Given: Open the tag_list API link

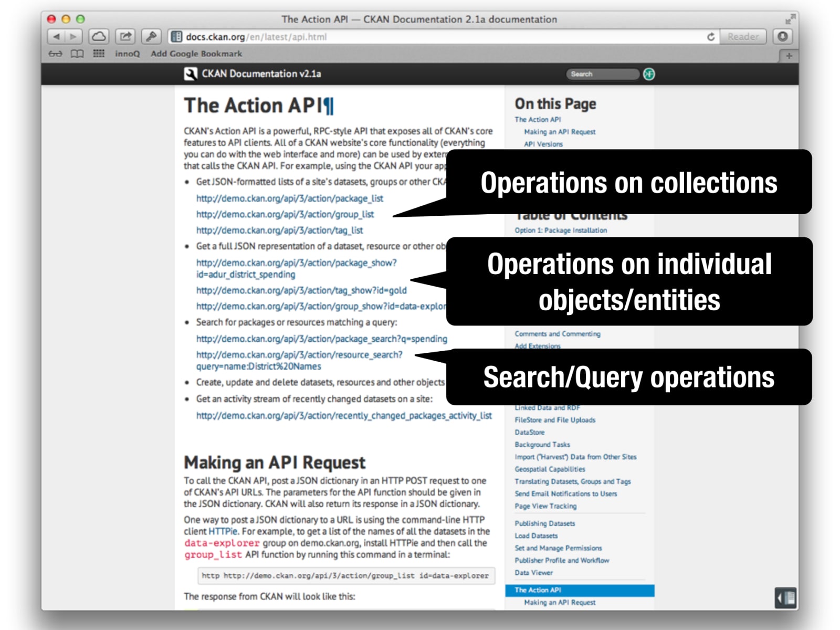Looking at the screenshot, I should [x=279, y=230].
